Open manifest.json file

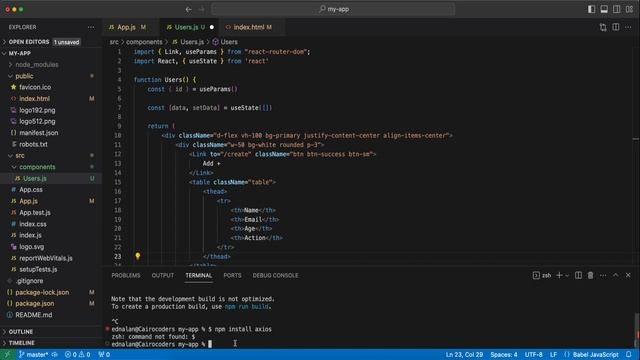tap(39, 133)
